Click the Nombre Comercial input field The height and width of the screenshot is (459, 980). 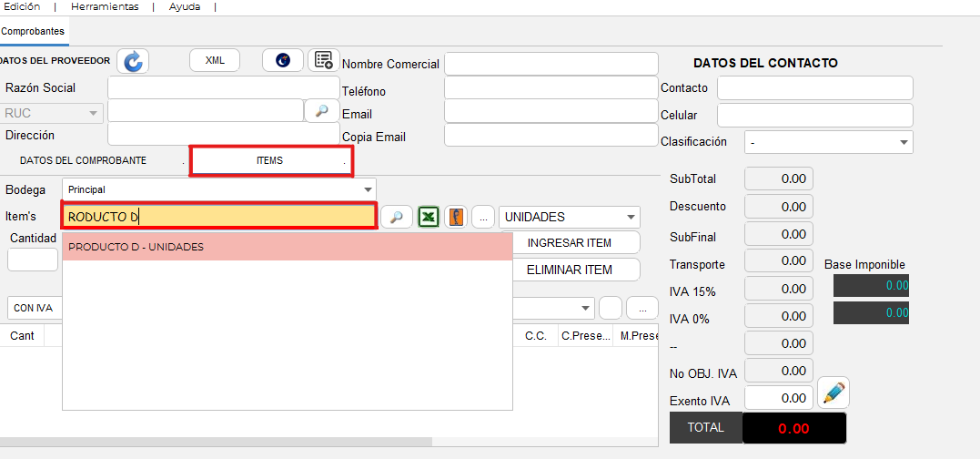(x=551, y=64)
